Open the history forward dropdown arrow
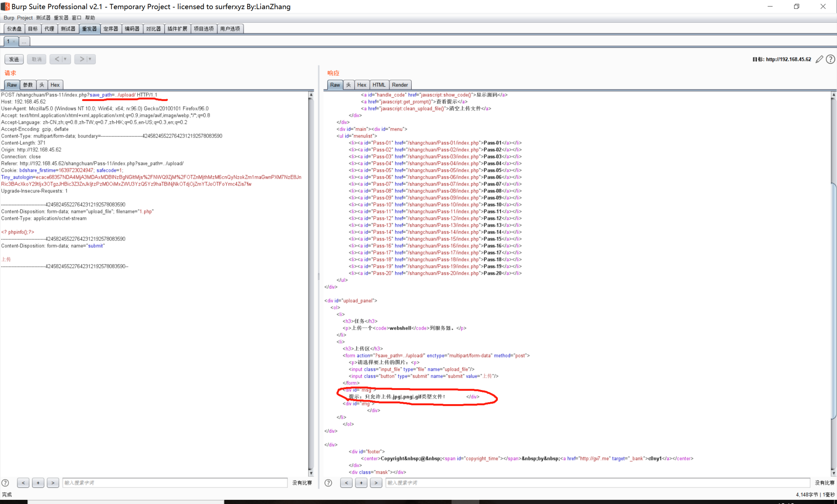The image size is (837, 504). [x=90, y=59]
